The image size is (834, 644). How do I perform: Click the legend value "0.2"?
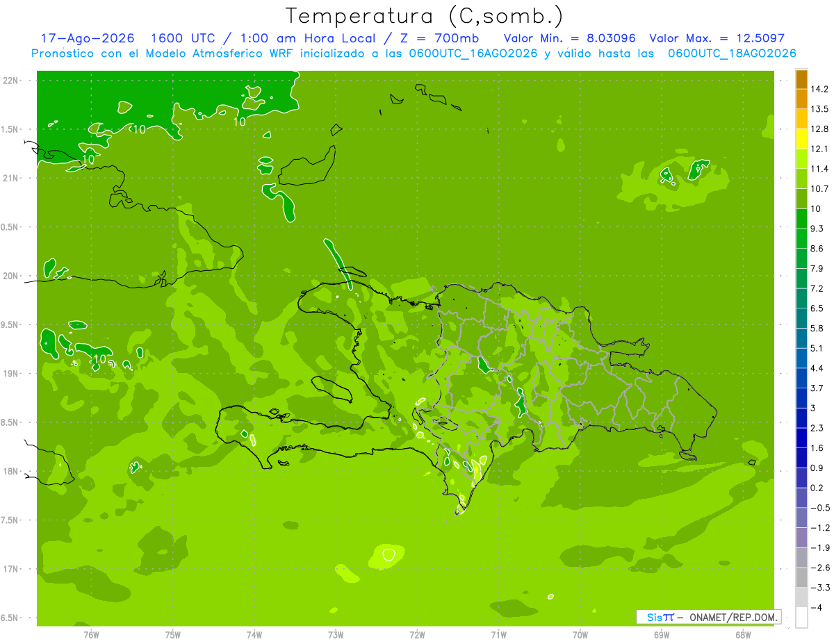click(817, 488)
